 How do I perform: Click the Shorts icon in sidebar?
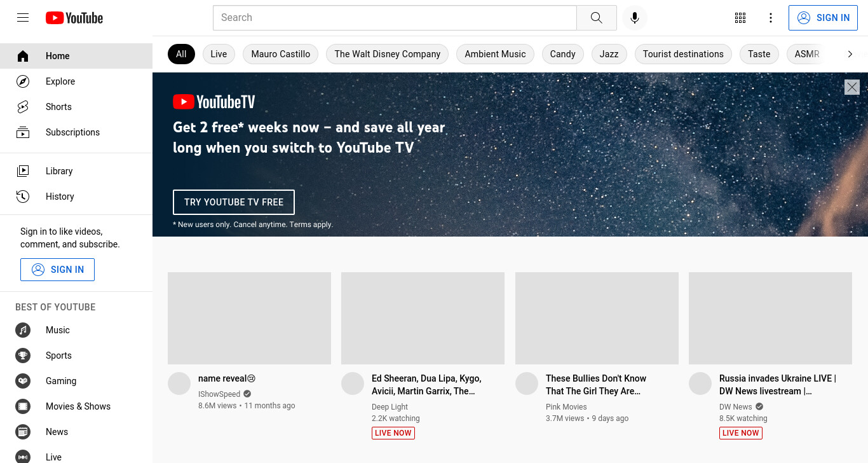click(x=23, y=107)
